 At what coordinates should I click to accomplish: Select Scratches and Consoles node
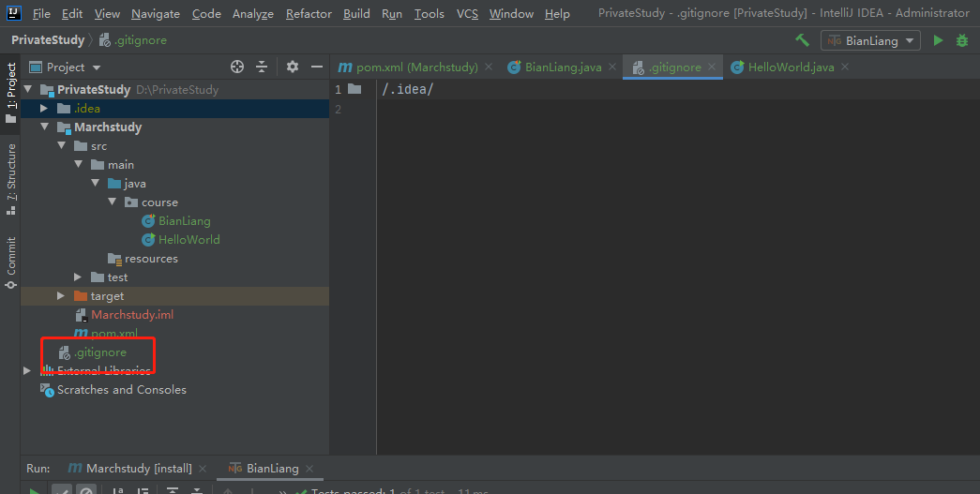tap(122, 390)
